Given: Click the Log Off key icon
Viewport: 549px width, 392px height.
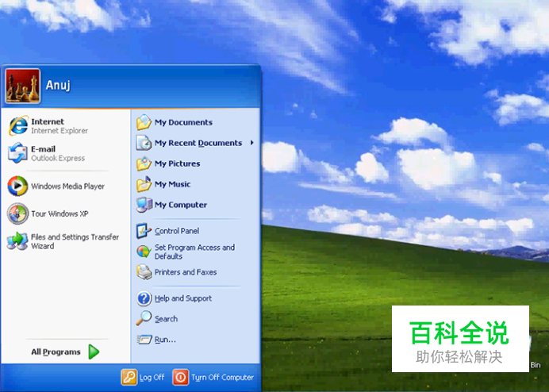Looking at the screenshot, I should pos(129,377).
